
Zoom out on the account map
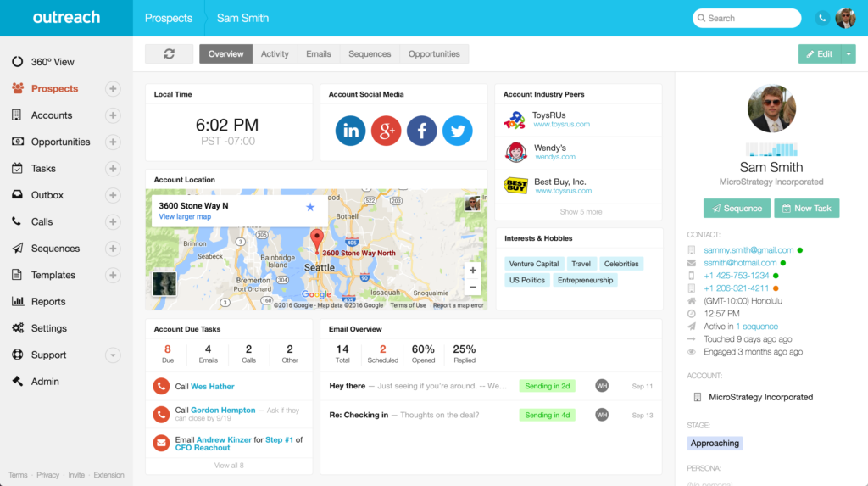(473, 287)
